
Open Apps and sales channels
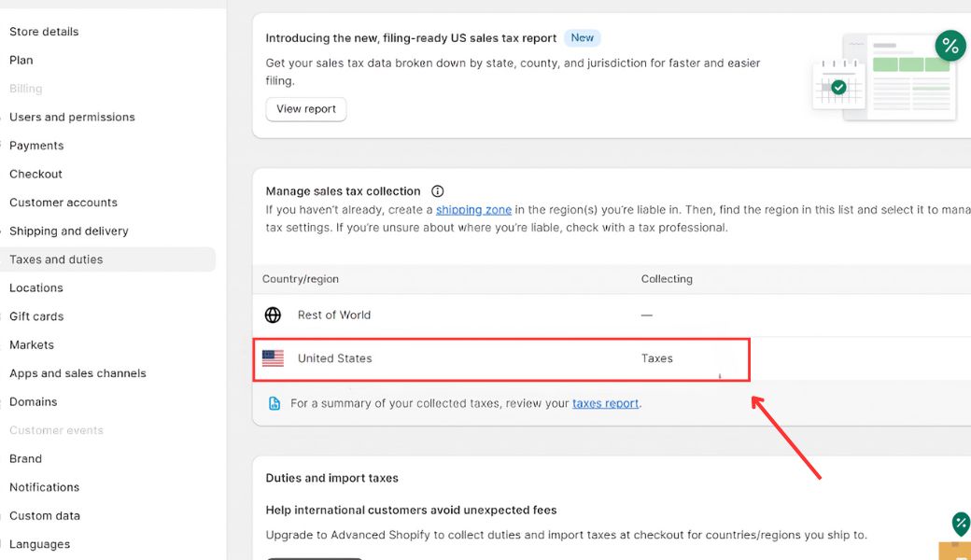tap(77, 373)
